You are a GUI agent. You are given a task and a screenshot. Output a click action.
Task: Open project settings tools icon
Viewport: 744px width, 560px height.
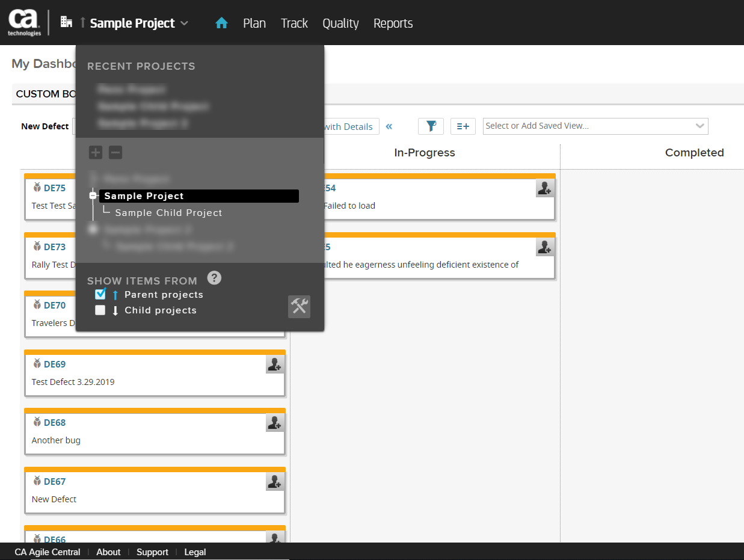tap(299, 307)
